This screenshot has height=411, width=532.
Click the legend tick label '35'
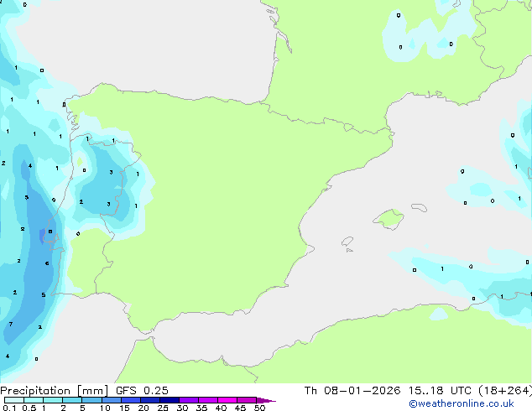[201, 408]
